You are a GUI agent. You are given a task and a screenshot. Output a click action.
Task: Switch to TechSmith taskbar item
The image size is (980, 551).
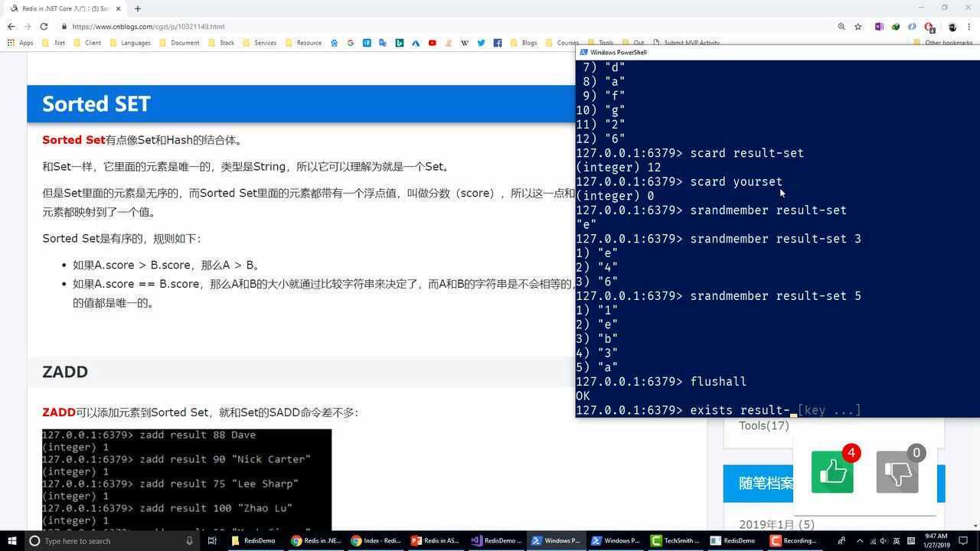[675, 540]
